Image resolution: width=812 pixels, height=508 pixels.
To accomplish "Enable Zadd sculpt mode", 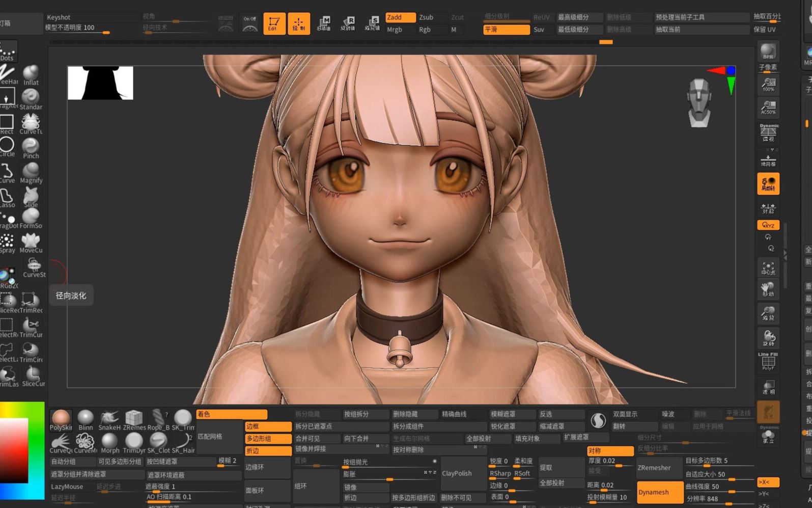I will coord(400,17).
